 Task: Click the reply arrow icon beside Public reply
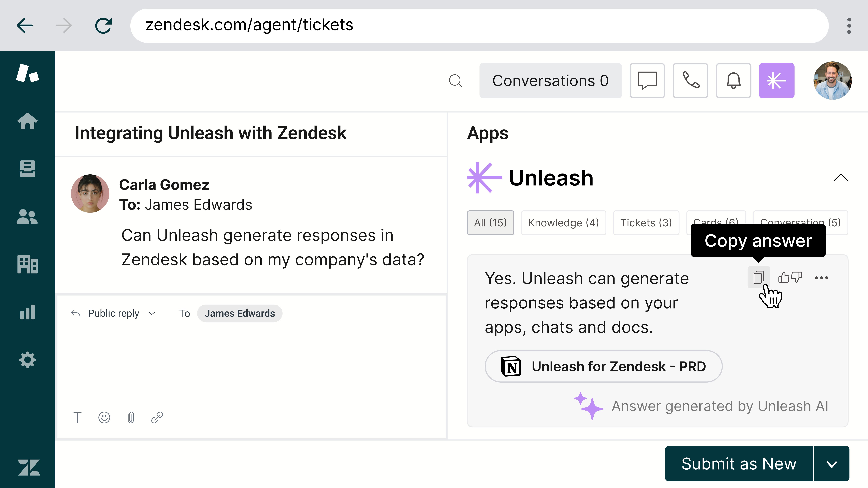pos(75,314)
